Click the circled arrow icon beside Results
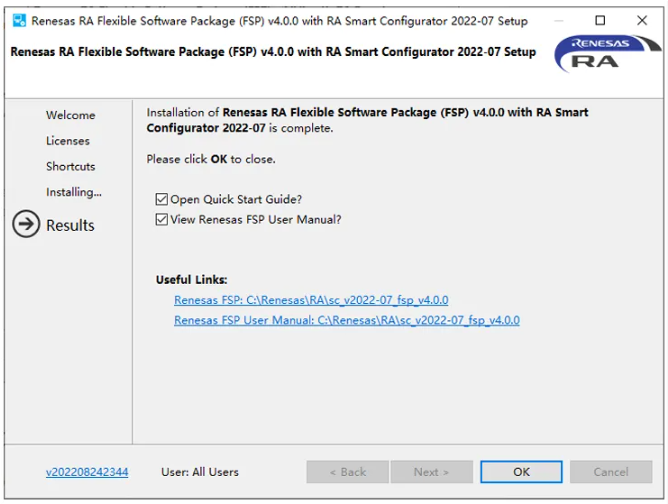 [x=26, y=224]
